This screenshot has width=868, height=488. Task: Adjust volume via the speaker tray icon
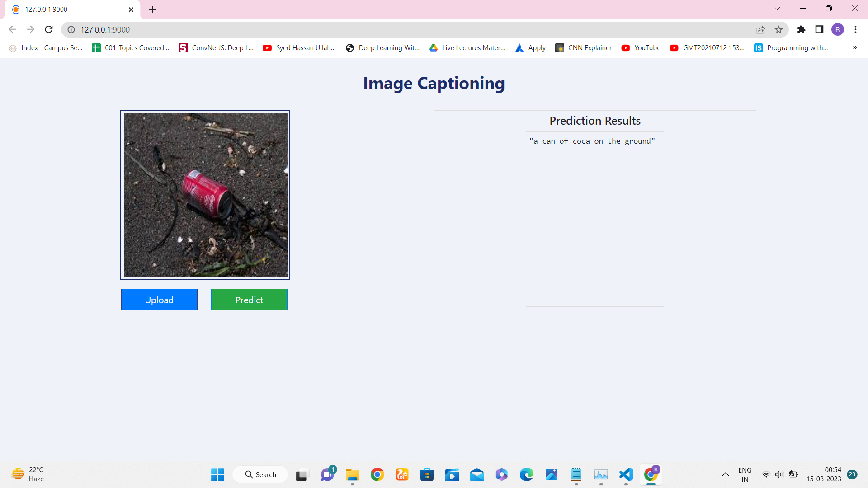[x=779, y=474]
